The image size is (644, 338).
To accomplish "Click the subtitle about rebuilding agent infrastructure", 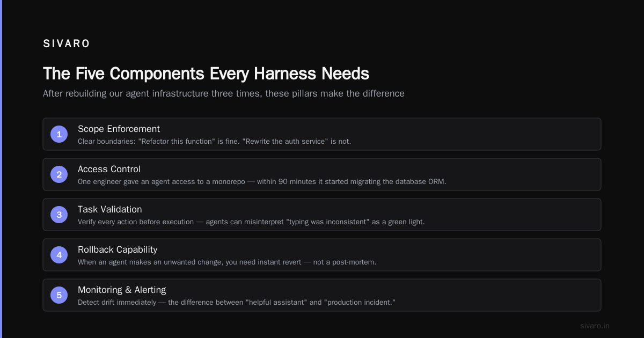I will pyautogui.click(x=224, y=93).
